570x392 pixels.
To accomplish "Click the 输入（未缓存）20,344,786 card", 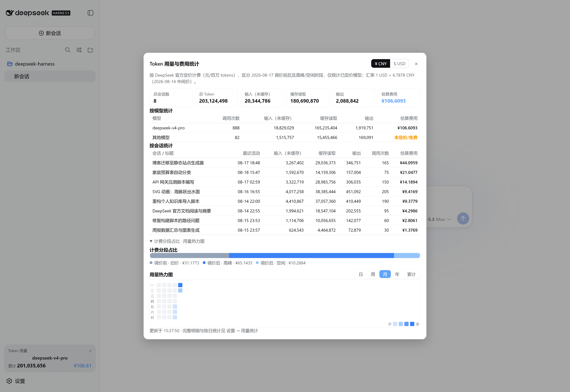I will click(x=262, y=97).
